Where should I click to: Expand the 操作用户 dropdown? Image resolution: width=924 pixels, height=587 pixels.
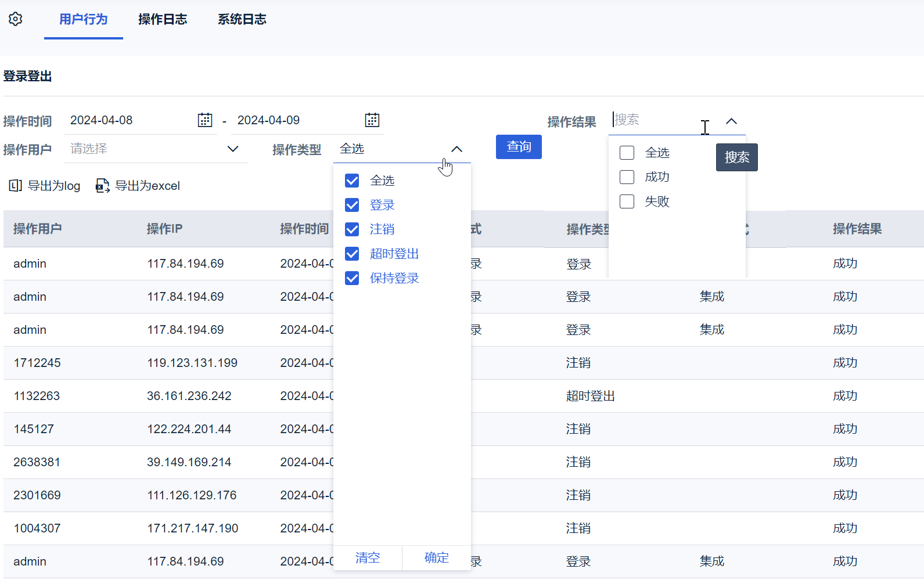(233, 149)
